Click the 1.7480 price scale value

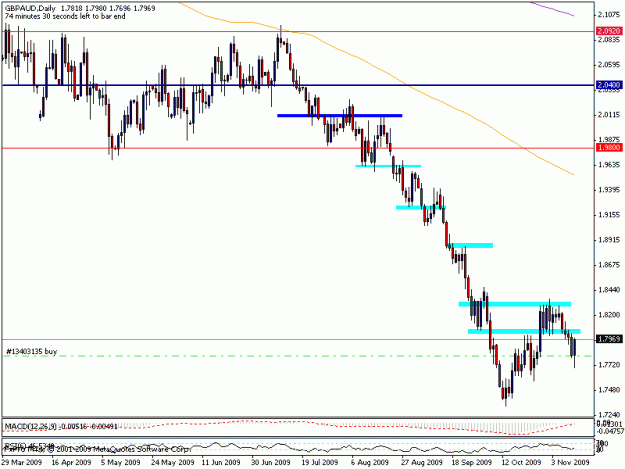609,390
